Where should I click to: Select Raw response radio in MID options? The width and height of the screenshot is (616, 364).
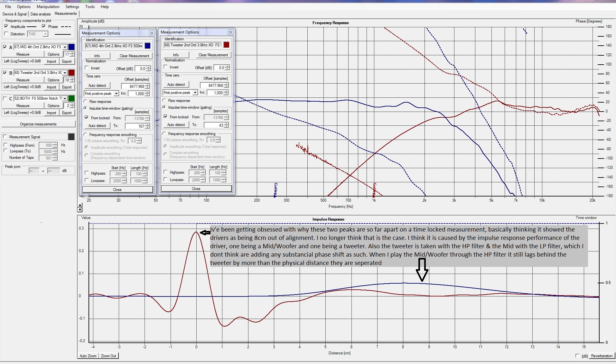(x=86, y=101)
